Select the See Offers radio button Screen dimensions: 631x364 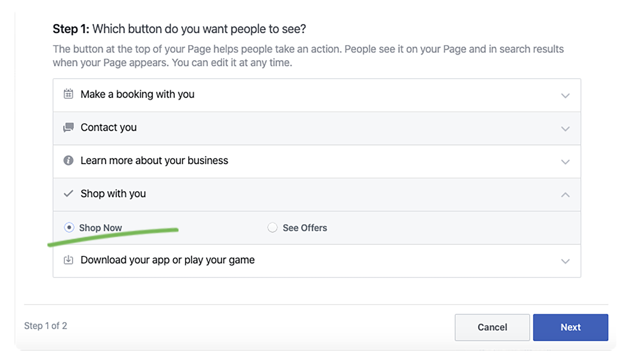point(272,227)
